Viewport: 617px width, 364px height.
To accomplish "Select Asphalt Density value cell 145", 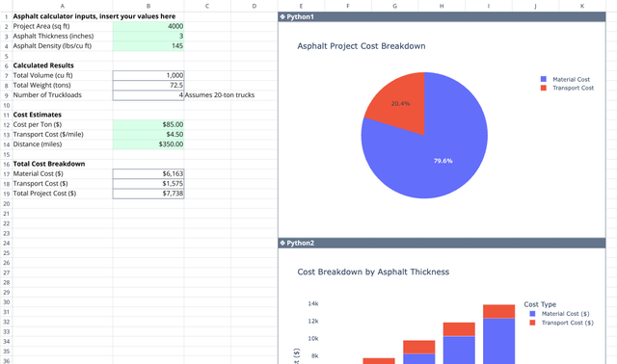I will (x=148, y=46).
